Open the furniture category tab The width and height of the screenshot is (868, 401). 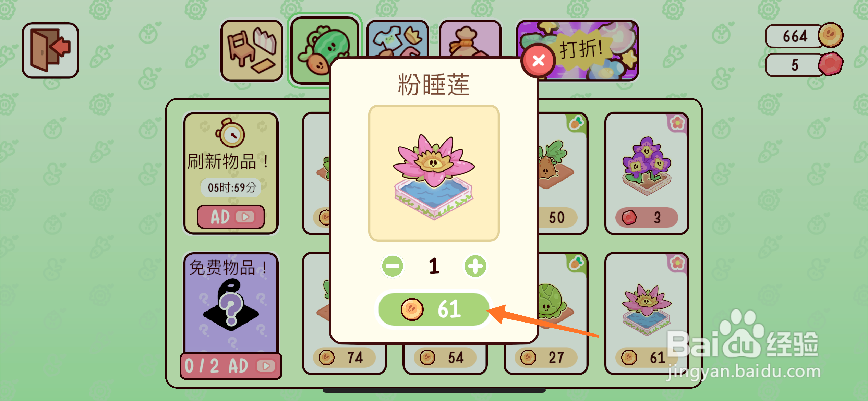252,50
